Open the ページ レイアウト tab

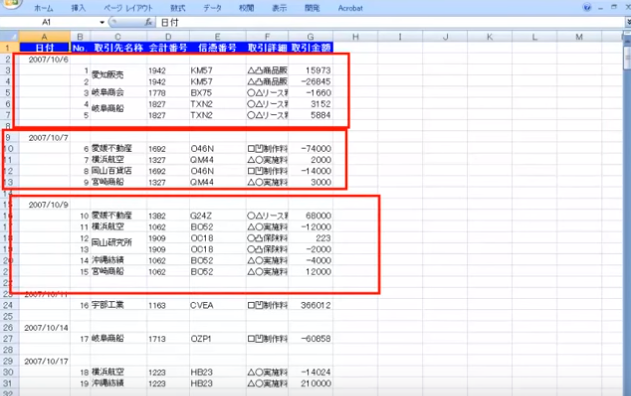click(128, 8)
